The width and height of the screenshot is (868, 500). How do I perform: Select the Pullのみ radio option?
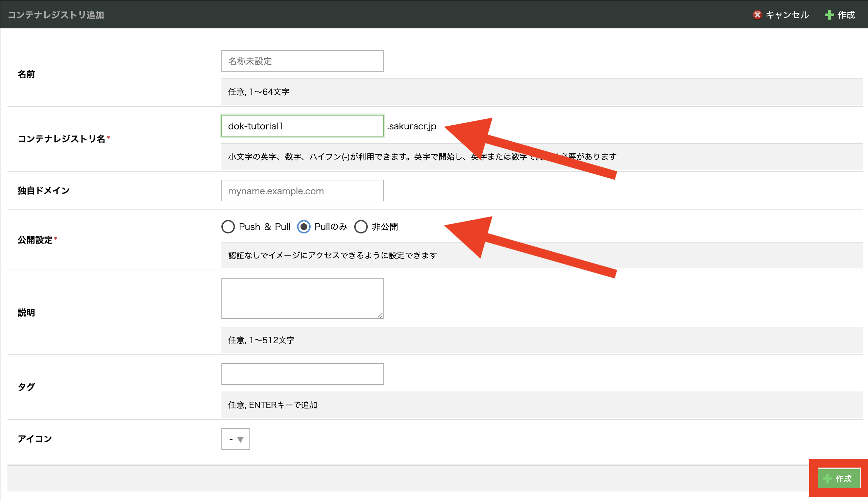coord(304,227)
